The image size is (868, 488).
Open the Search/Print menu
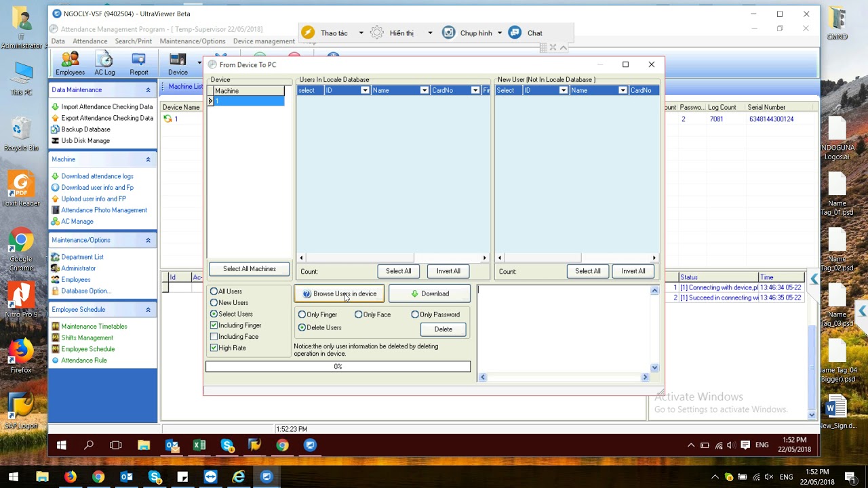click(x=134, y=41)
